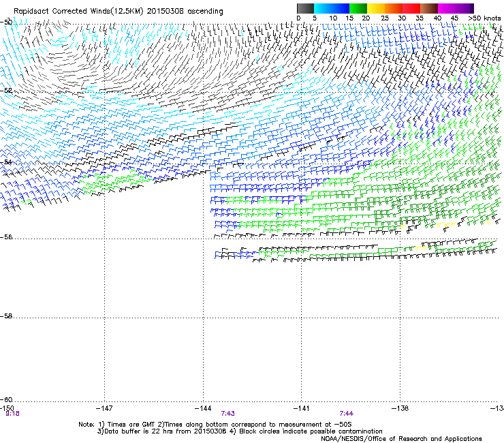Viewport: 504px width, 443px height.
Task: Click the purple time stamp '9:18'
Action: (x=12, y=414)
